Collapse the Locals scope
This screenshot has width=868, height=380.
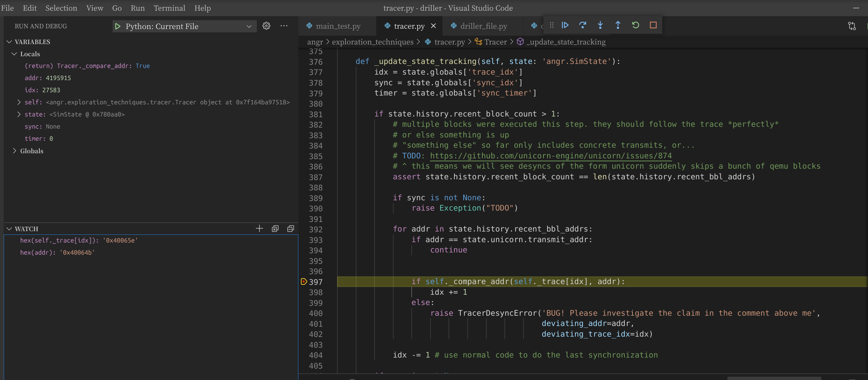coord(14,54)
